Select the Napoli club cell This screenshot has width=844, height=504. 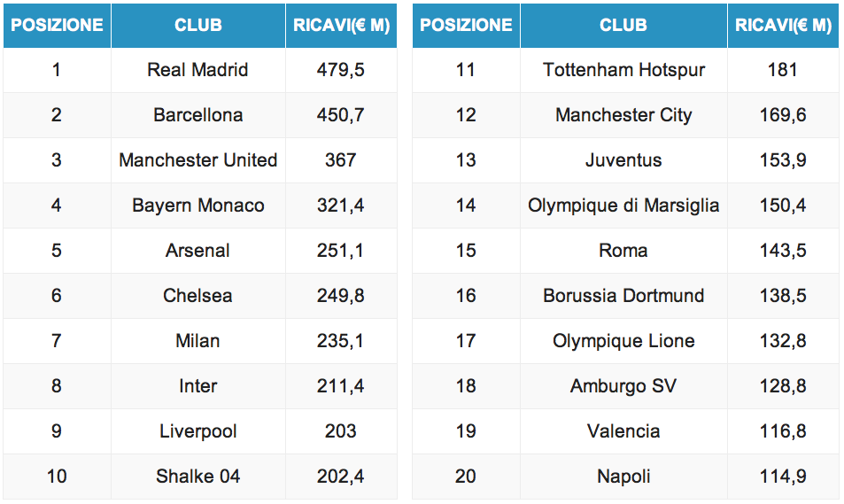pos(623,477)
